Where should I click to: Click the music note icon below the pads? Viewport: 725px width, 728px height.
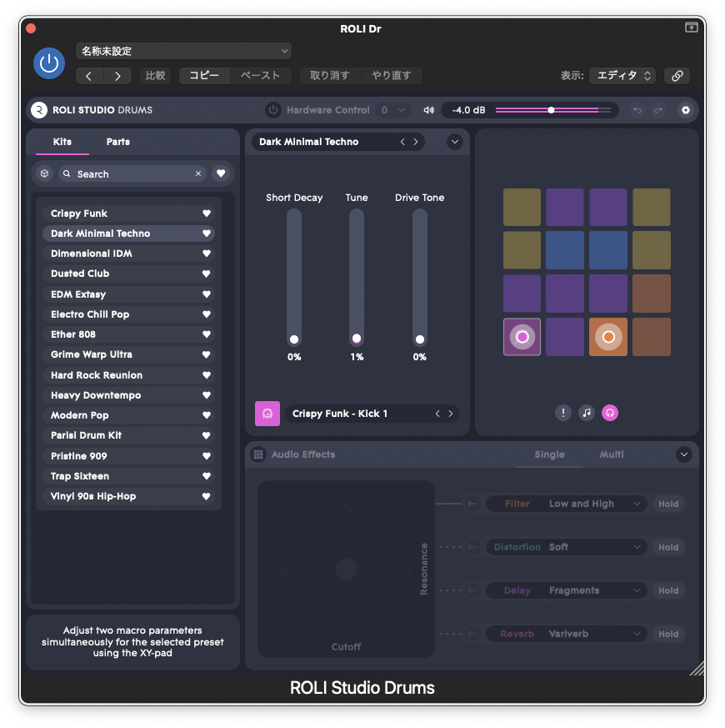coord(587,413)
